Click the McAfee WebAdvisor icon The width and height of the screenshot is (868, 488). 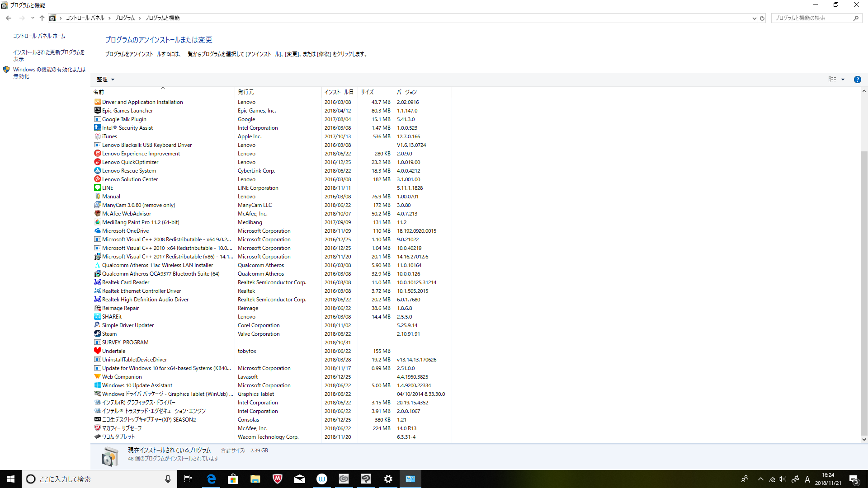(x=97, y=214)
